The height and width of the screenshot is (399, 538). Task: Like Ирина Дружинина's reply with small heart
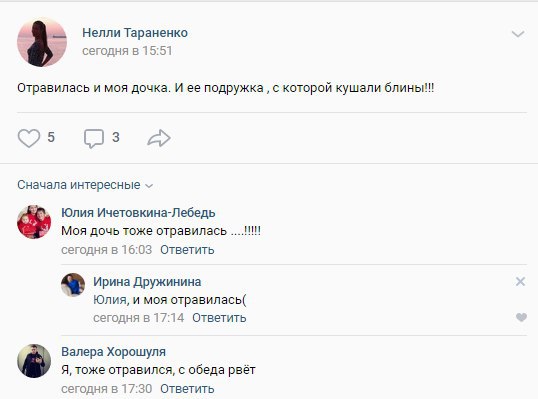pos(521,317)
